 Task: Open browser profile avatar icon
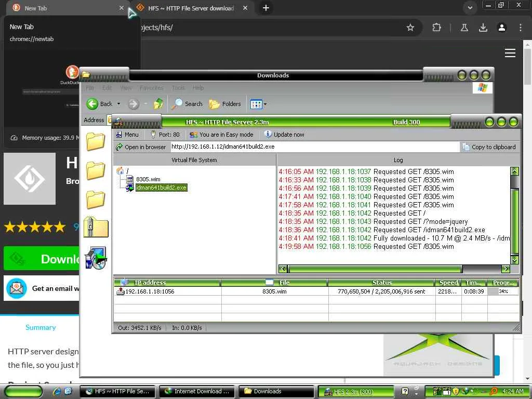click(x=502, y=28)
